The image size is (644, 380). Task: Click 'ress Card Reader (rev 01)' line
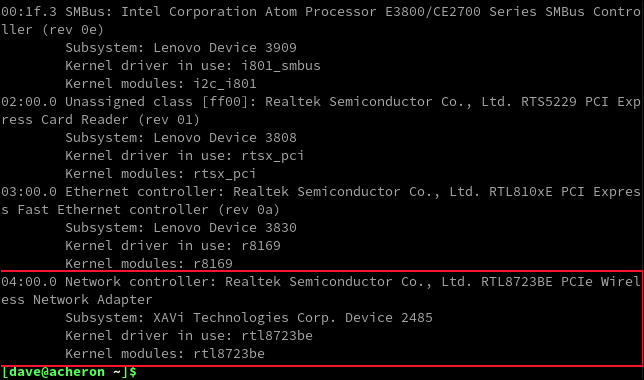point(100,120)
